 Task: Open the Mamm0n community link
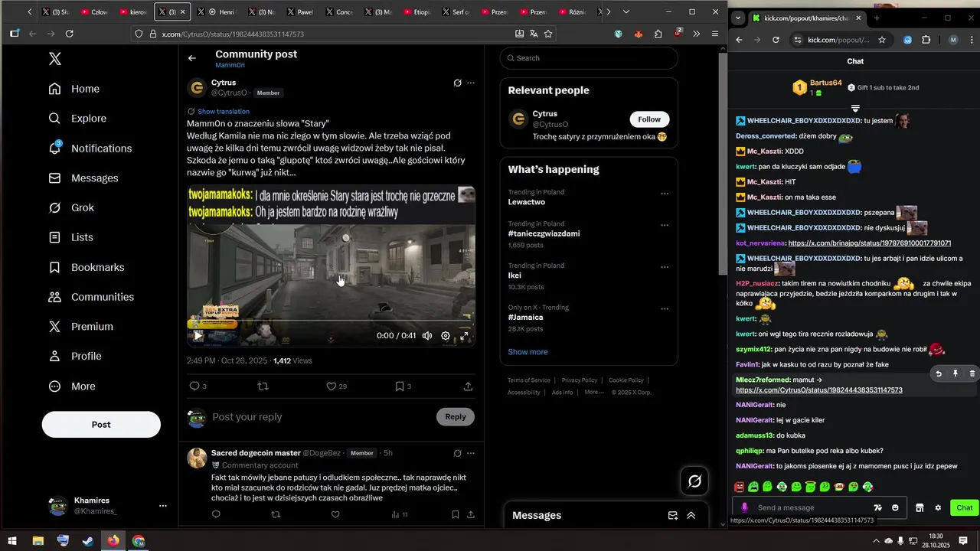point(230,66)
